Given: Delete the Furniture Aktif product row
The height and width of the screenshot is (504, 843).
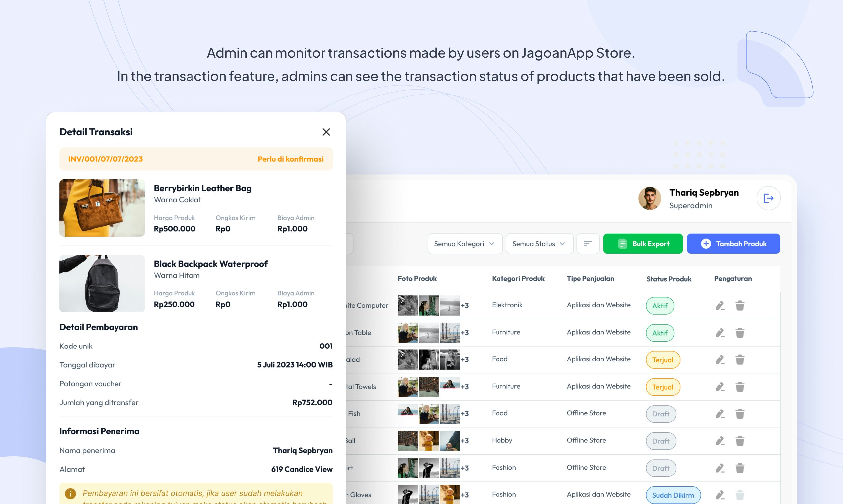Looking at the screenshot, I should point(740,333).
